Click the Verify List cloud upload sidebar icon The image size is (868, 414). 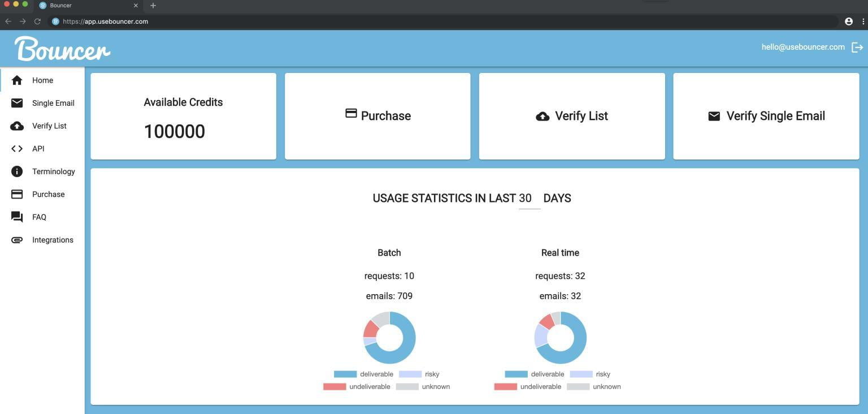pos(17,126)
